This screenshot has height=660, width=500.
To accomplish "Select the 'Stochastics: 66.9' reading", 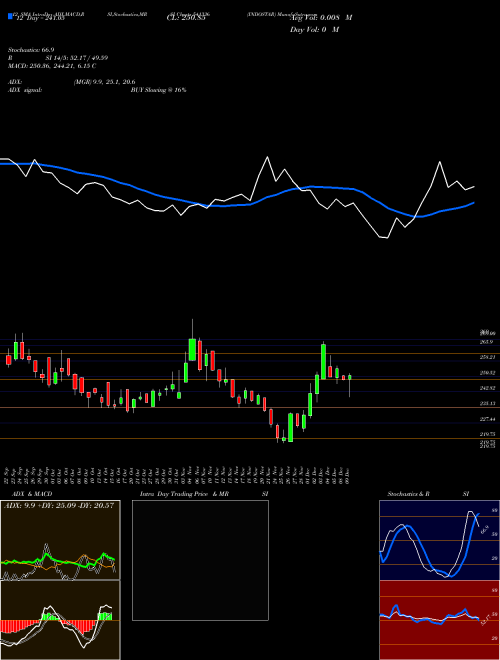I will 29,50.
